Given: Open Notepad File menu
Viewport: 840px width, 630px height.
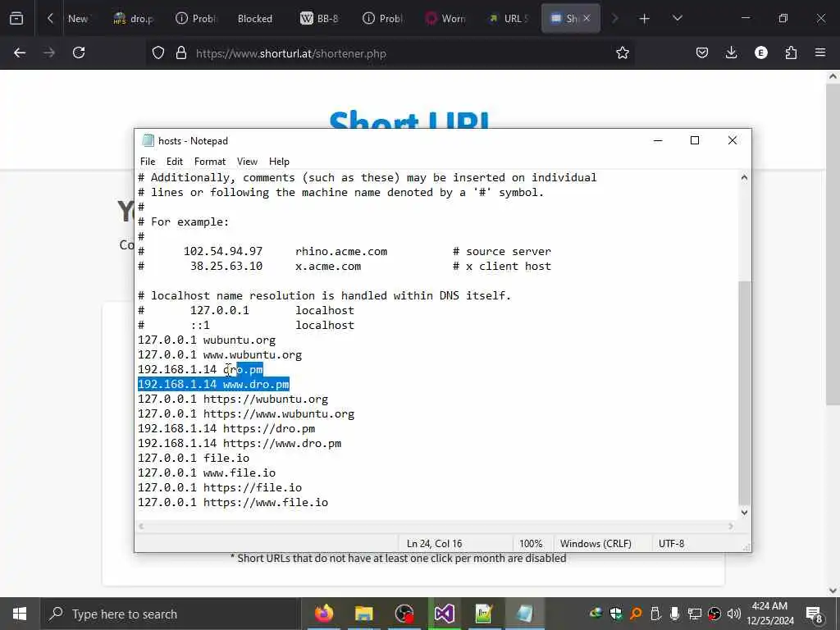Looking at the screenshot, I should pos(148,162).
